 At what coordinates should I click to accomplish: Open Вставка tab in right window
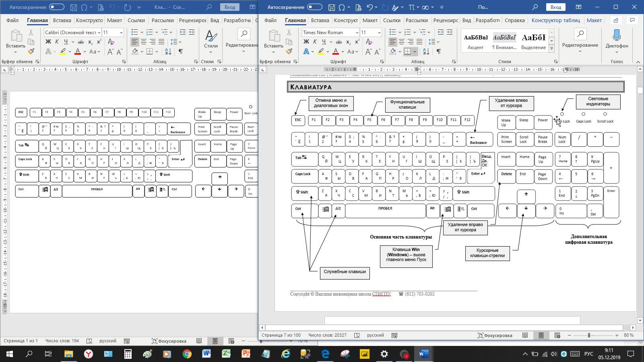[320, 20]
